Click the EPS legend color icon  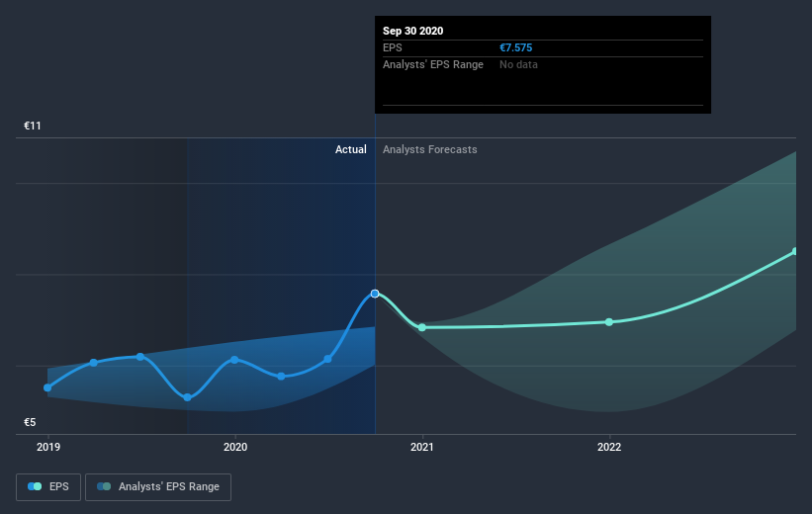[x=35, y=486]
